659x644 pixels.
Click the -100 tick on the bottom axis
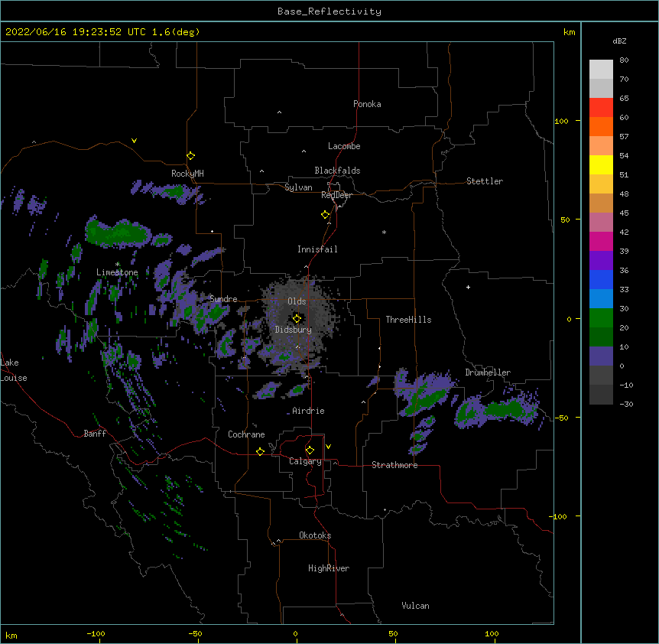click(x=96, y=633)
